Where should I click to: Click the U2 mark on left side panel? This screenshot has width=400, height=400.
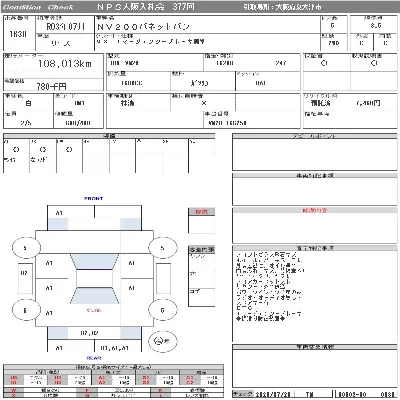pyautogui.click(x=24, y=273)
